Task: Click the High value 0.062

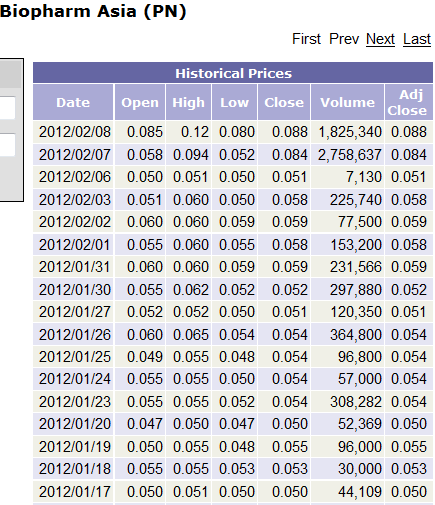Action: (191, 290)
